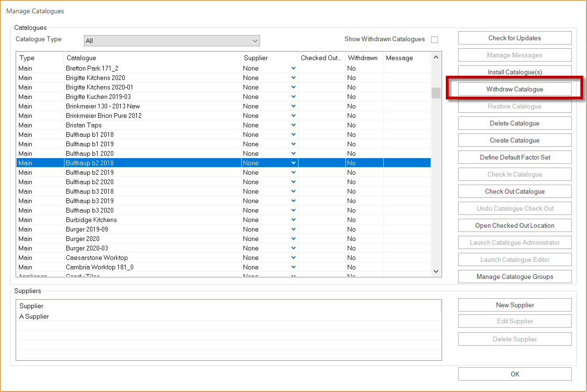Select the Brinkmeier Brion Pure 2012 row
The height and width of the screenshot is (392, 587).
pos(224,116)
